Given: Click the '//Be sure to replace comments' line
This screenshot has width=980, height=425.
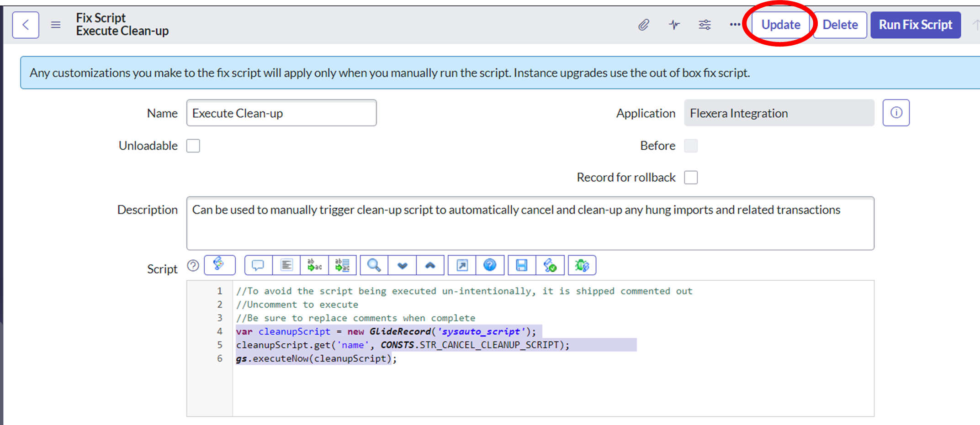Looking at the screenshot, I should tap(355, 318).
